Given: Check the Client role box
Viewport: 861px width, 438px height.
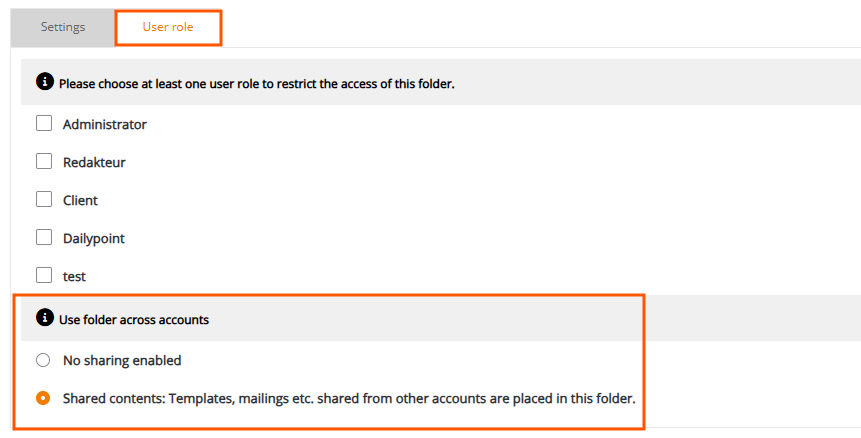Looking at the screenshot, I should pyautogui.click(x=44, y=199).
